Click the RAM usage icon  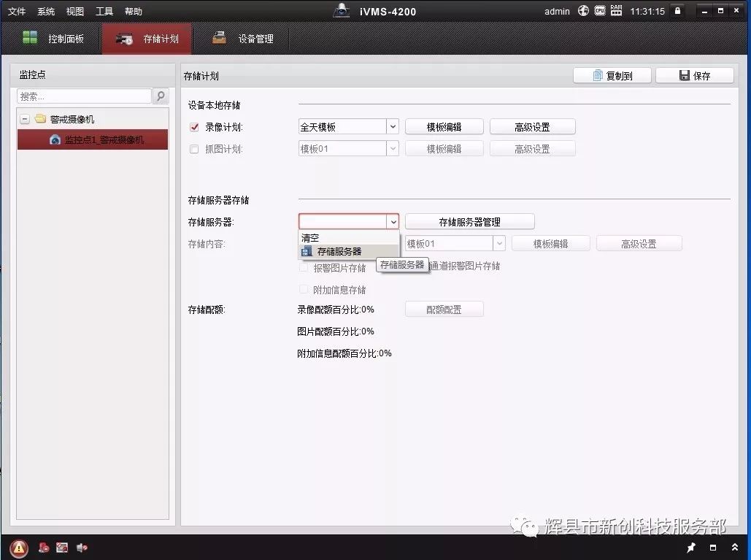click(x=616, y=10)
